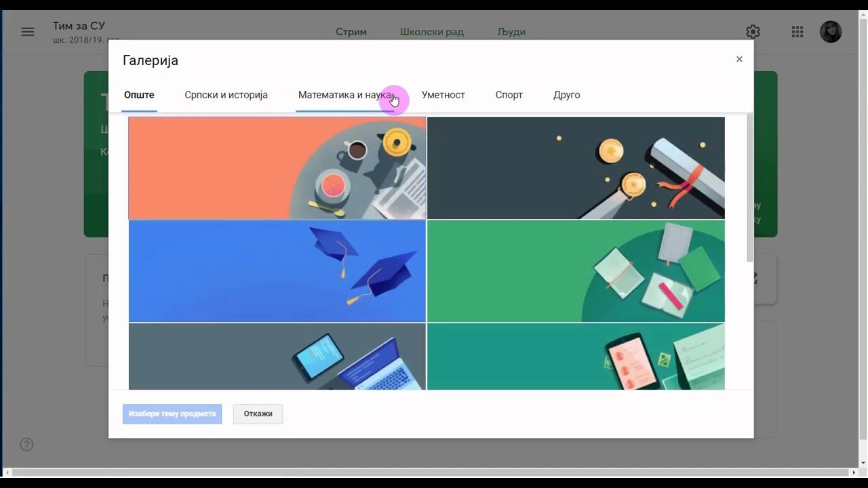Switch to Српски и историја tab

tap(226, 95)
